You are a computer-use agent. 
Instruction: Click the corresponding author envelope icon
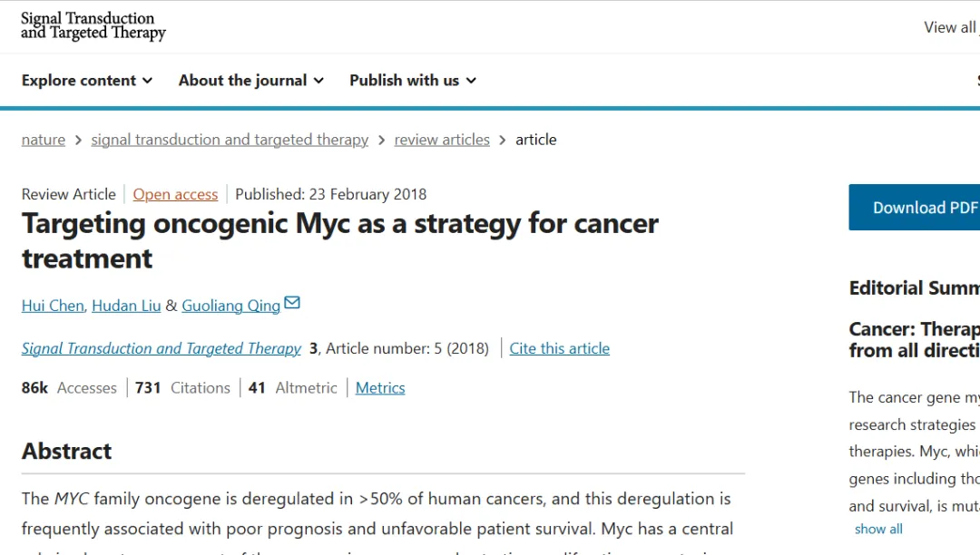pyautogui.click(x=292, y=303)
